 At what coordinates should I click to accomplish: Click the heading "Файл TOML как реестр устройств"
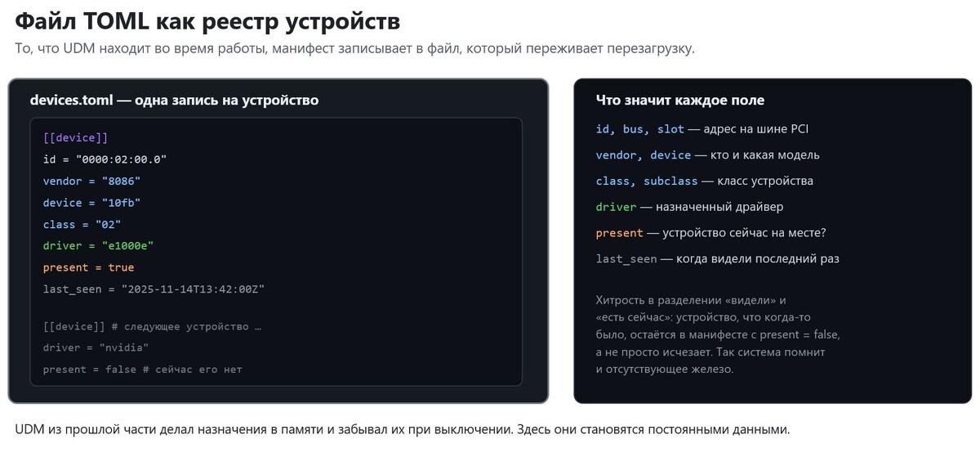point(208,20)
